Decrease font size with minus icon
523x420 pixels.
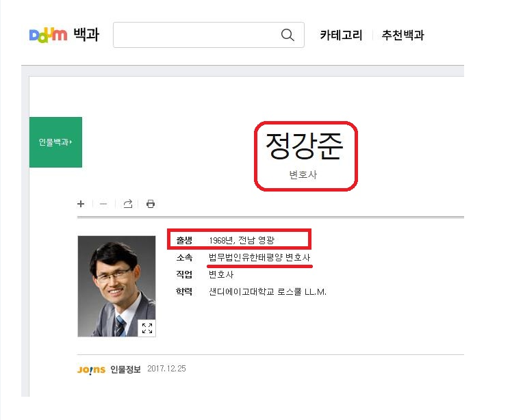(x=103, y=203)
